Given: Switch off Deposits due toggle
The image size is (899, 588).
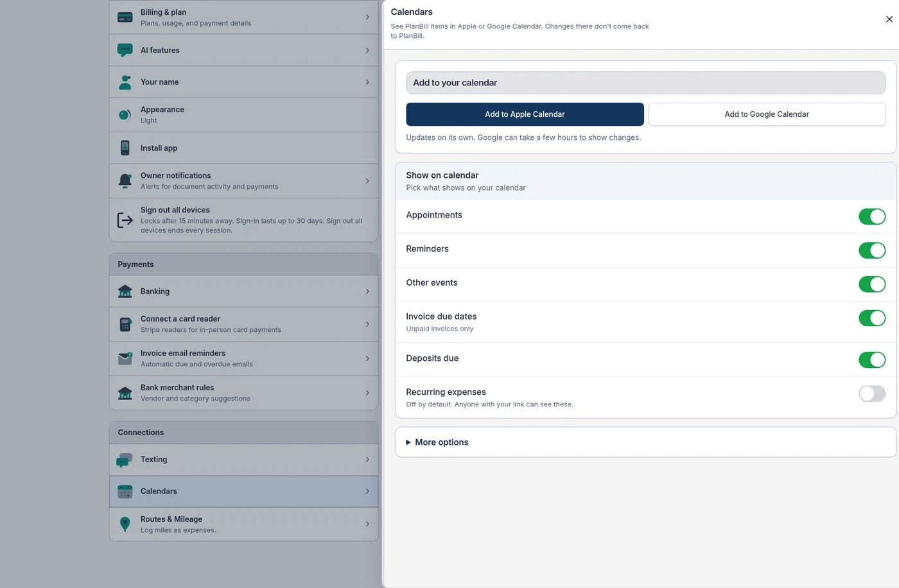Looking at the screenshot, I should 872,359.
